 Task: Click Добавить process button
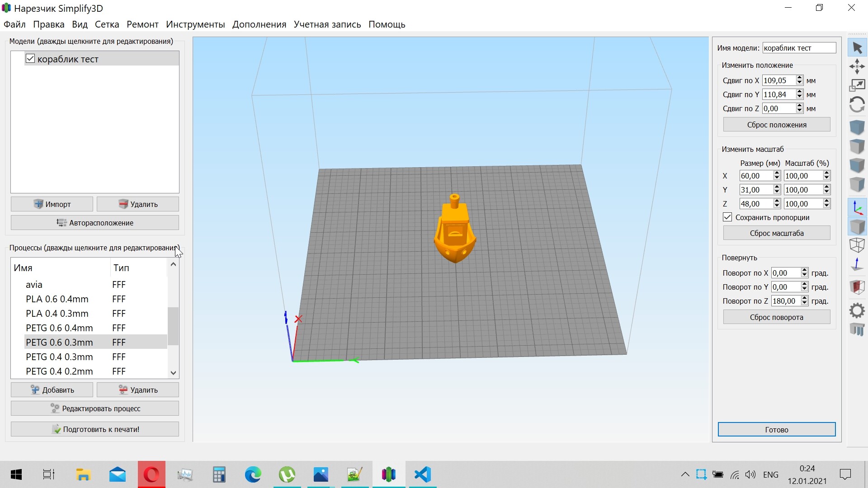point(52,390)
